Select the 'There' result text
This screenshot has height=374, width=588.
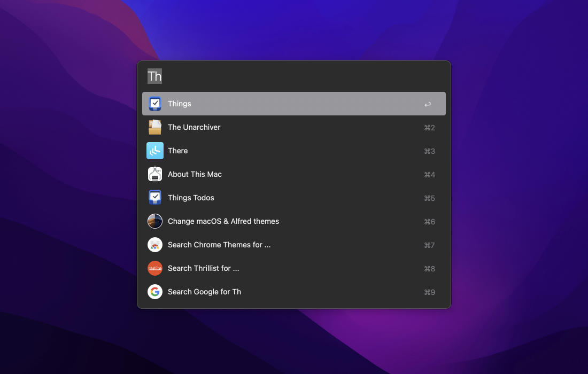[x=178, y=151]
